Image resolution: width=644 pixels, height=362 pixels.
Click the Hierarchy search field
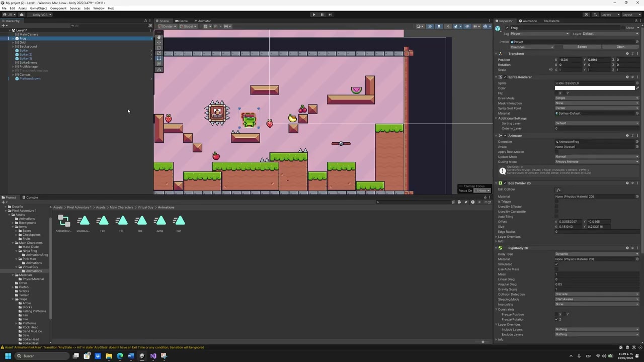(109, 26)
